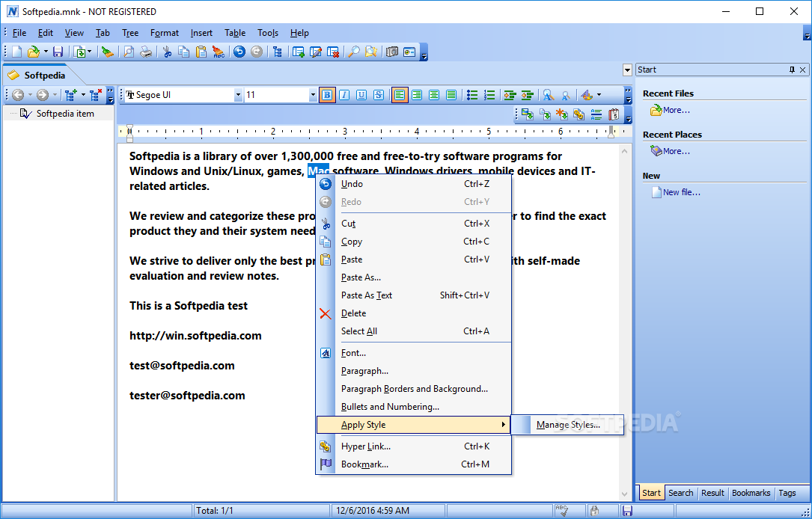Choose Paste As Text from context menu
This screenshot has width=812, height=519.
[x=414, y=295]
